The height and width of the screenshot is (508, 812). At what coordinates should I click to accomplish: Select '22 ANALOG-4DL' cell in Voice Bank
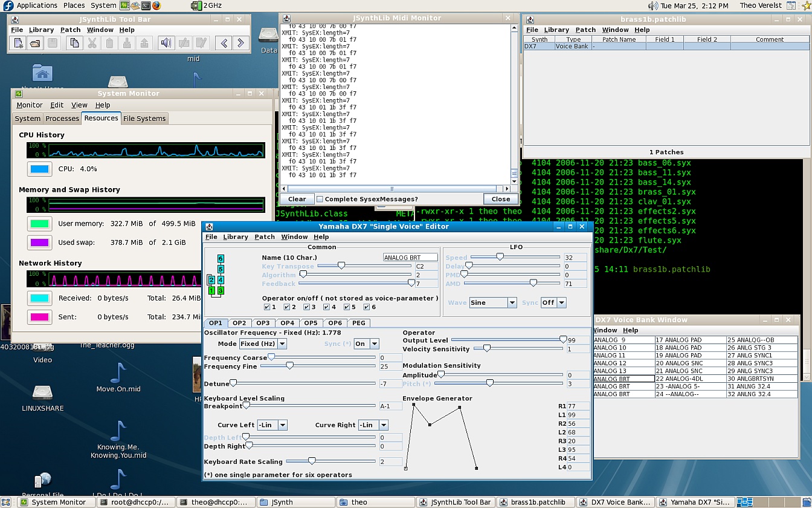click(x=690, y=379)
